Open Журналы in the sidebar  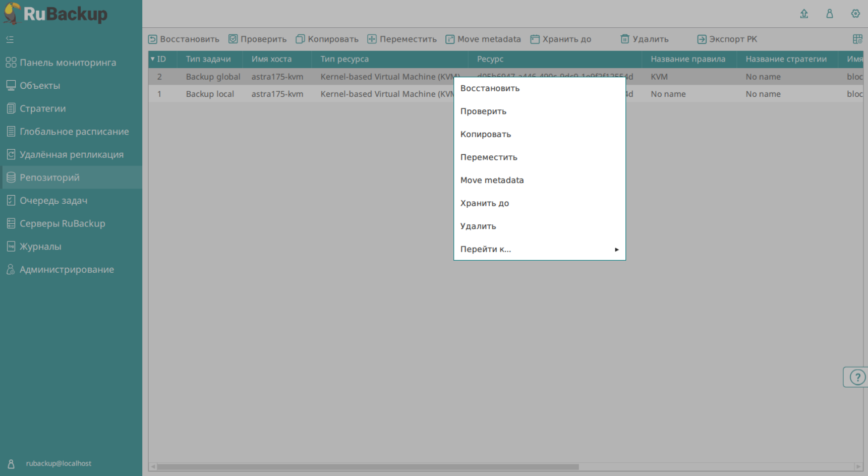[40, 247]
